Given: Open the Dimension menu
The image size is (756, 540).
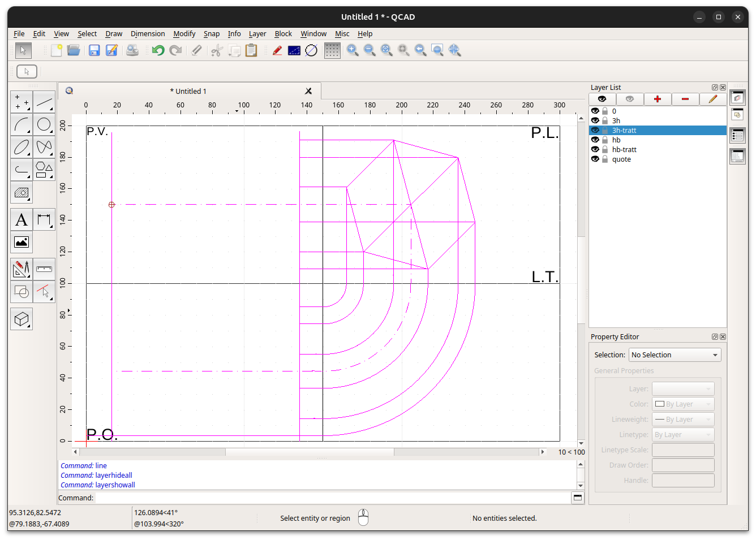Looking at the screenshot, I should click(x=147, y=34).
